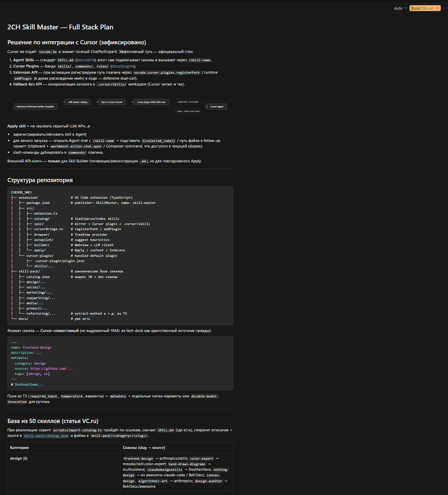Click the 'vscode.lm' inline code
This screenshot has height=495, width=448.
pyautogui.click(x=48, y=52)
